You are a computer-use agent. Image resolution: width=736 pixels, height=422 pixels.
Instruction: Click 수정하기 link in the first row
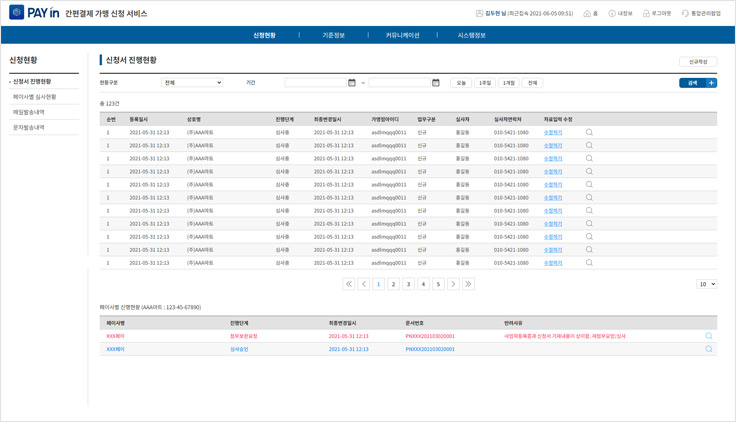tap(553, 132)
